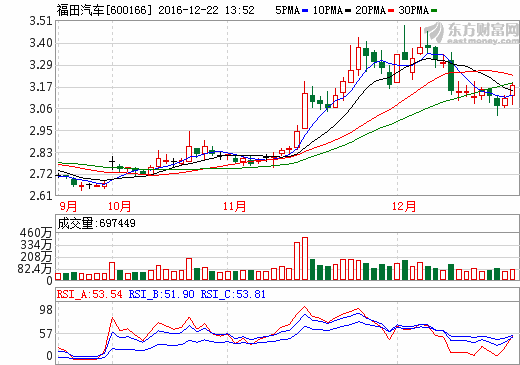Click the 9月 month label
This screenshot has width=520, height=365.
(x=68, y=206)
